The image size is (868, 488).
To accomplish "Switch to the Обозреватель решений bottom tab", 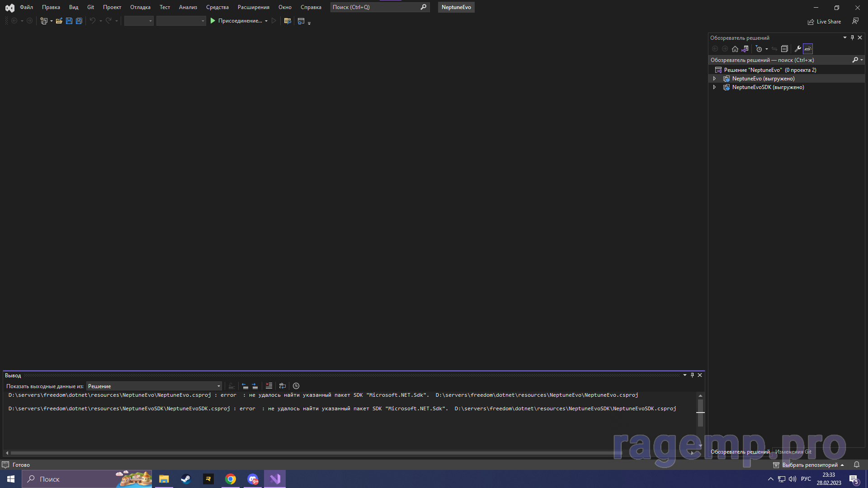I will point(740,452).
